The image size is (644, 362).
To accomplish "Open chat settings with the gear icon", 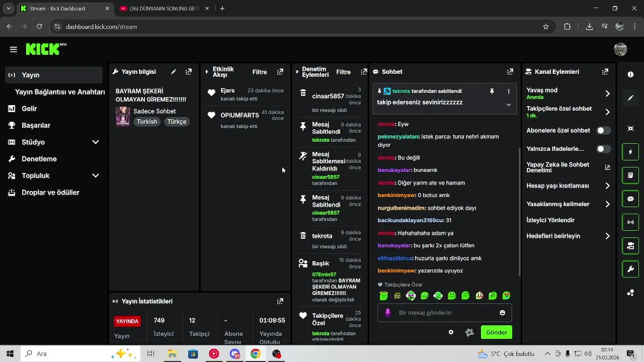I will 451,332.
